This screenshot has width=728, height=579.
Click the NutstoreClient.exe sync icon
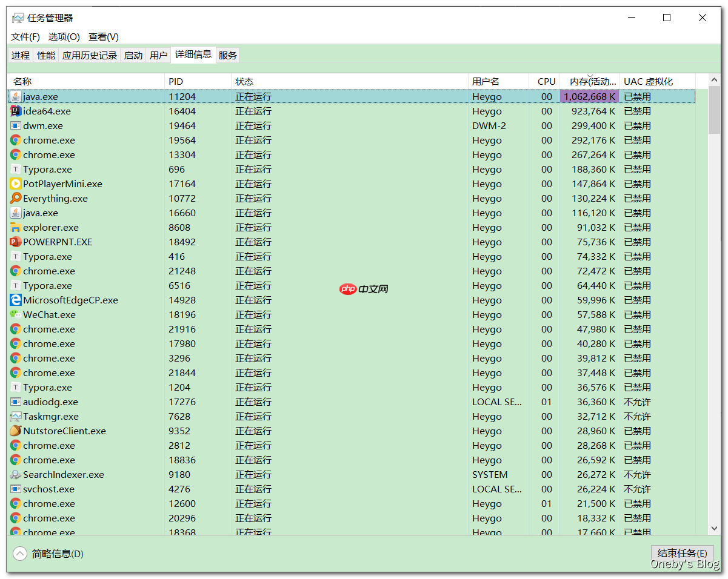tap(14, 431)
